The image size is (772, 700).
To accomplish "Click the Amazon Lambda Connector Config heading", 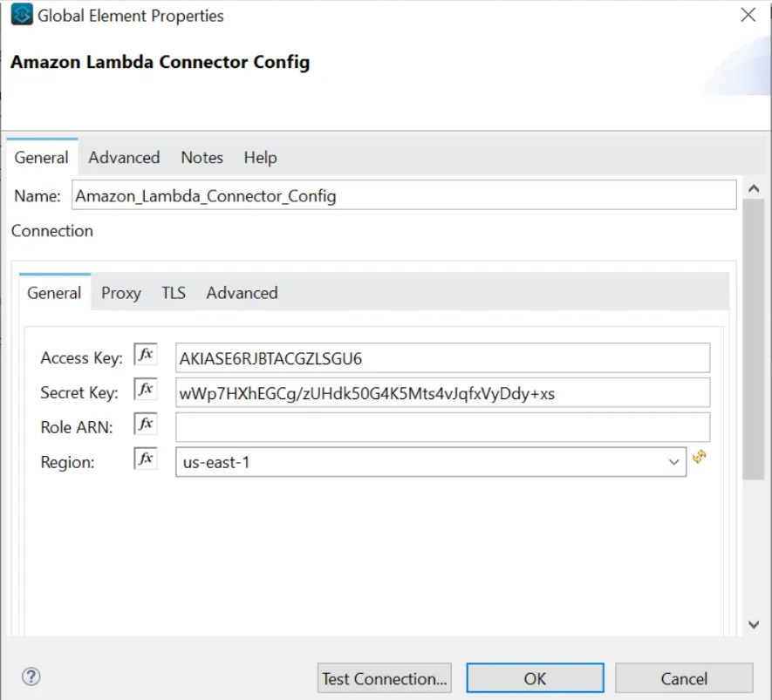I will [160, 62].
